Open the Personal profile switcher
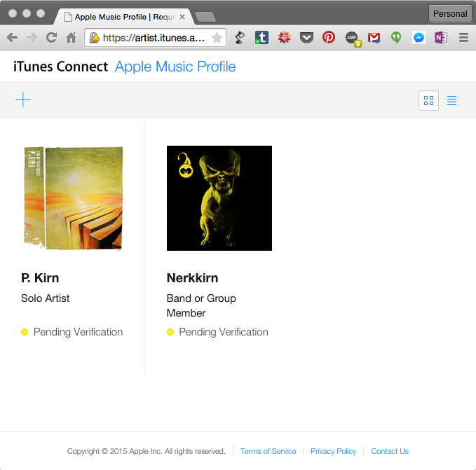The height and width of the screenshot is (470, 476). [449, 13]
